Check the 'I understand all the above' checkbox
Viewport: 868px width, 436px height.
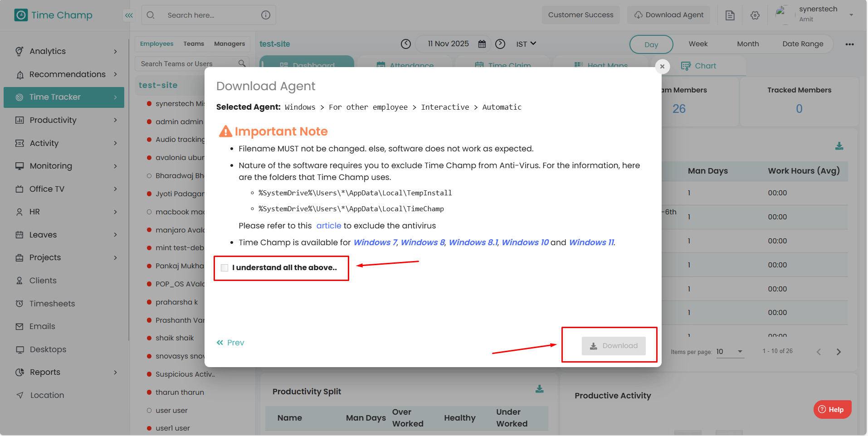click(x=224, y=268)
